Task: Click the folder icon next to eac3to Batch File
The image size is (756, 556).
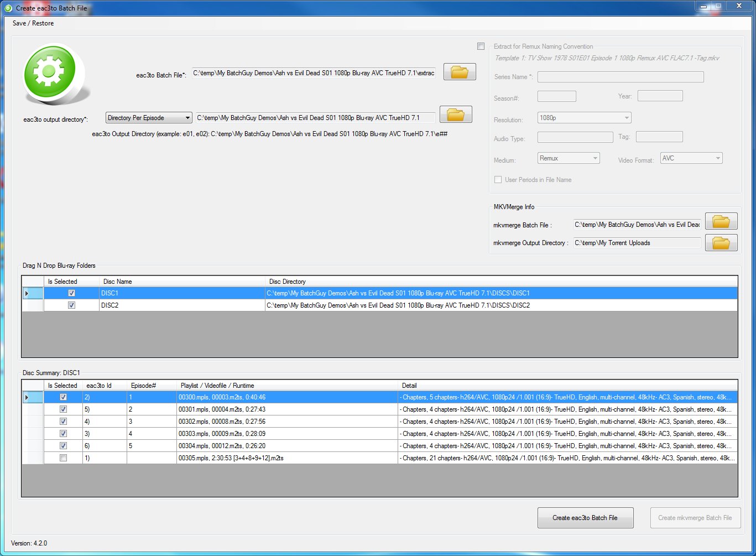Action: 460,72
